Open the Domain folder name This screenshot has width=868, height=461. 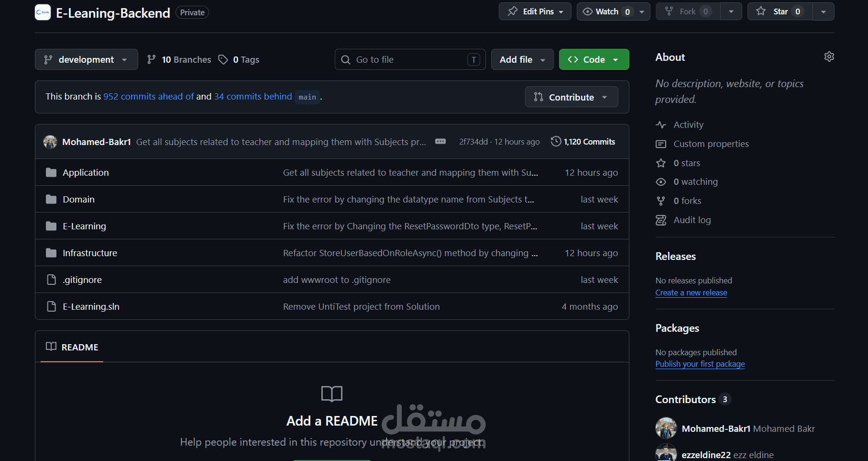click(78, 199)
